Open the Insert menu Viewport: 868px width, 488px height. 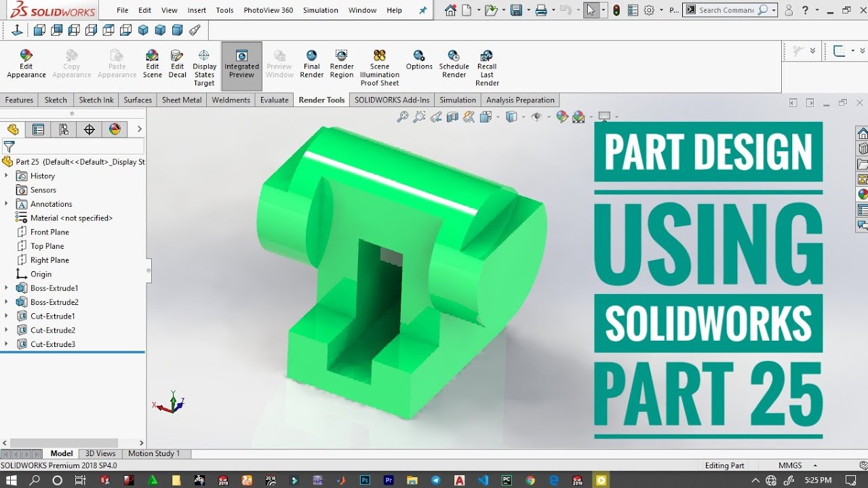tap(197, 10)
